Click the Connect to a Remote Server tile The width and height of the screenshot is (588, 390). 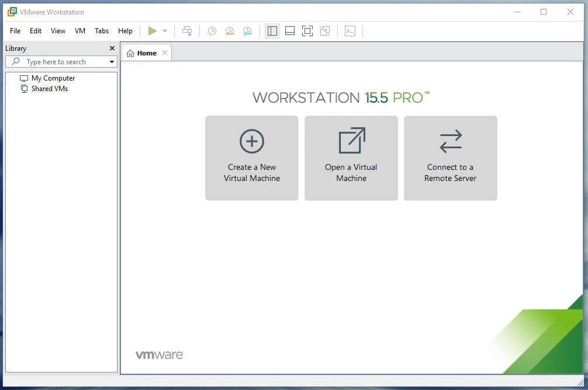click(451, 158)
